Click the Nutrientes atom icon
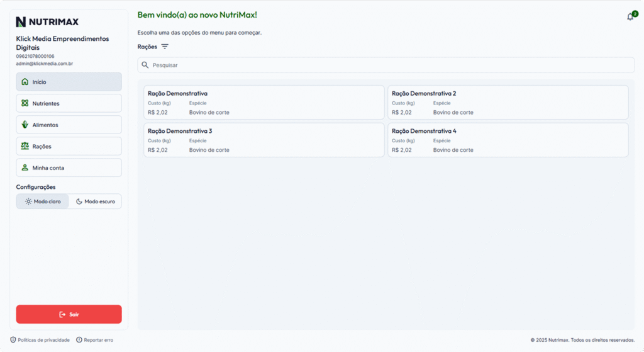Viewport: 644px width, 352px height. click(x=25, y=103)
